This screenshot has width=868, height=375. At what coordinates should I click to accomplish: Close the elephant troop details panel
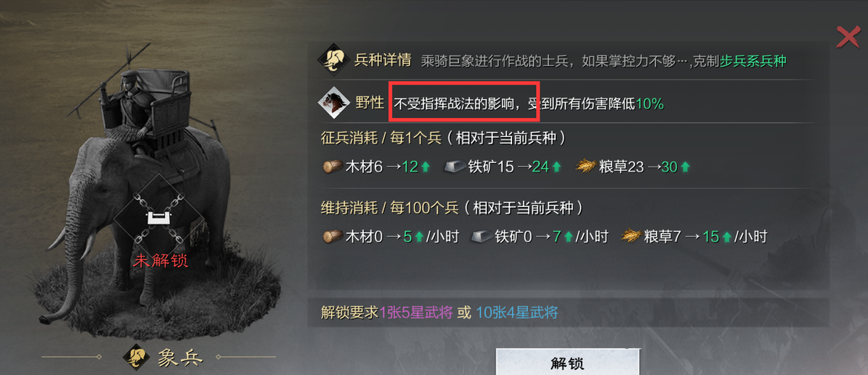click(x=847, y=35)
